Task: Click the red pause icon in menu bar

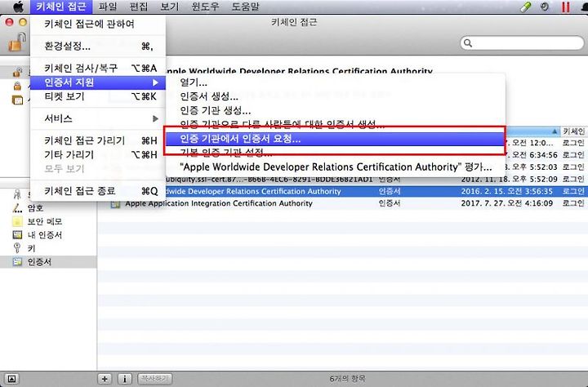Action: tap(565, 7)
